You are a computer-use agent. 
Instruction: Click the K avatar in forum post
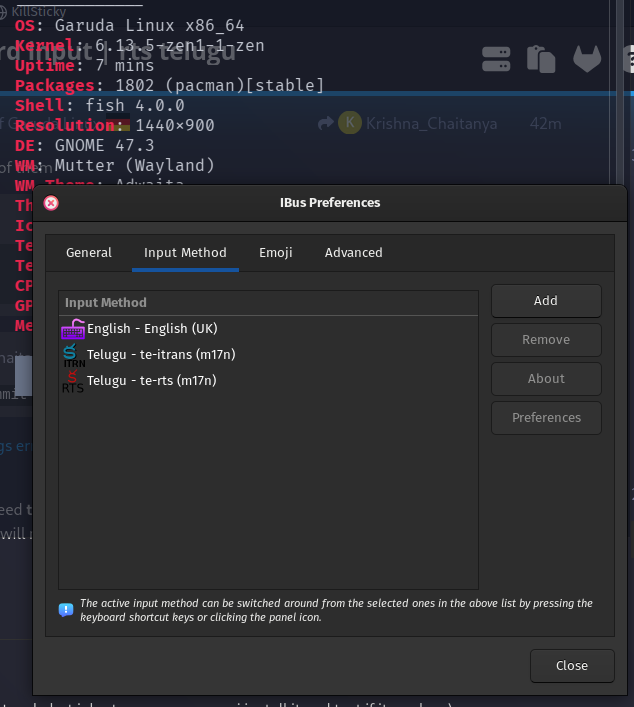350,123
